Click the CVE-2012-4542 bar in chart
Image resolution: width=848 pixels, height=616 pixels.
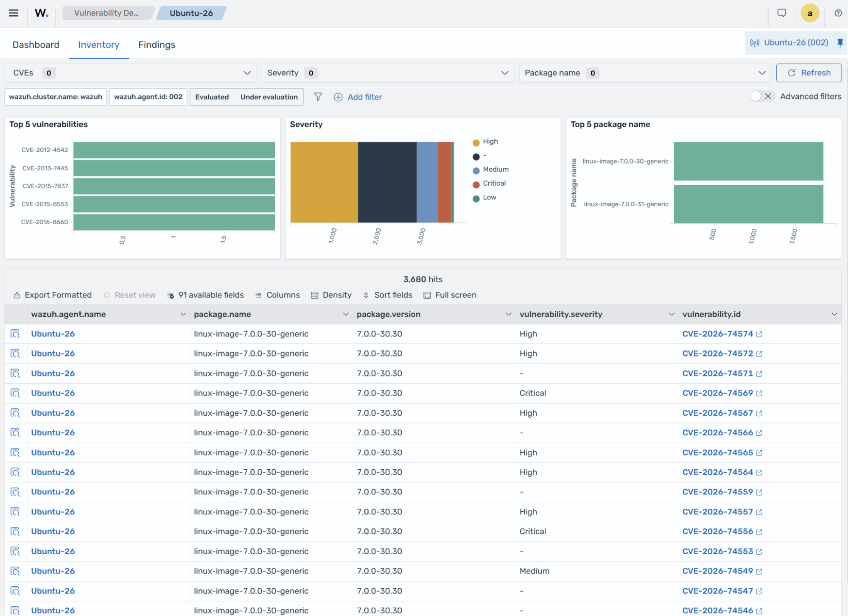click(174, 150)
